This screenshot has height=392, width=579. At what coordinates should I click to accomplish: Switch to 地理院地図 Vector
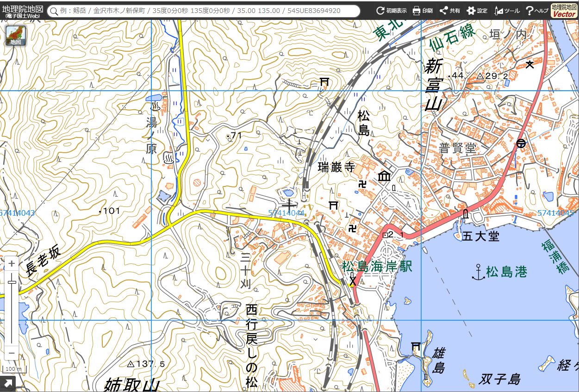click(x=564, y=10)
